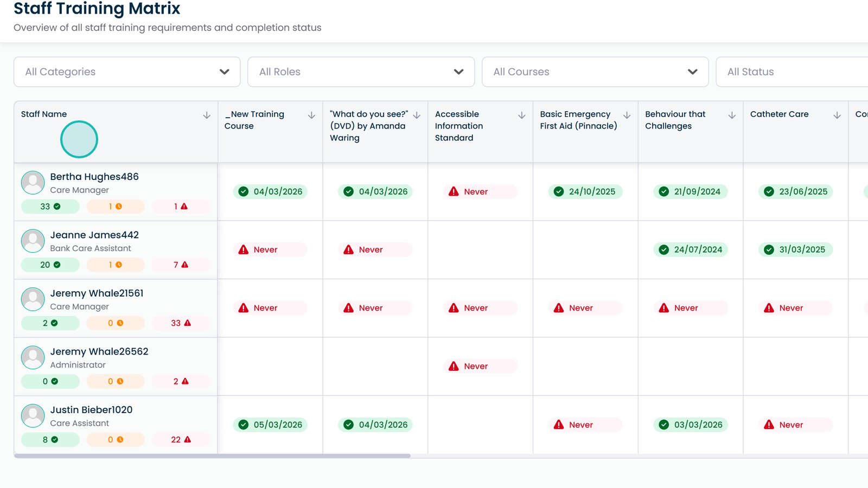Sort the "What do you see?" DVD column

tap(417, 115)
